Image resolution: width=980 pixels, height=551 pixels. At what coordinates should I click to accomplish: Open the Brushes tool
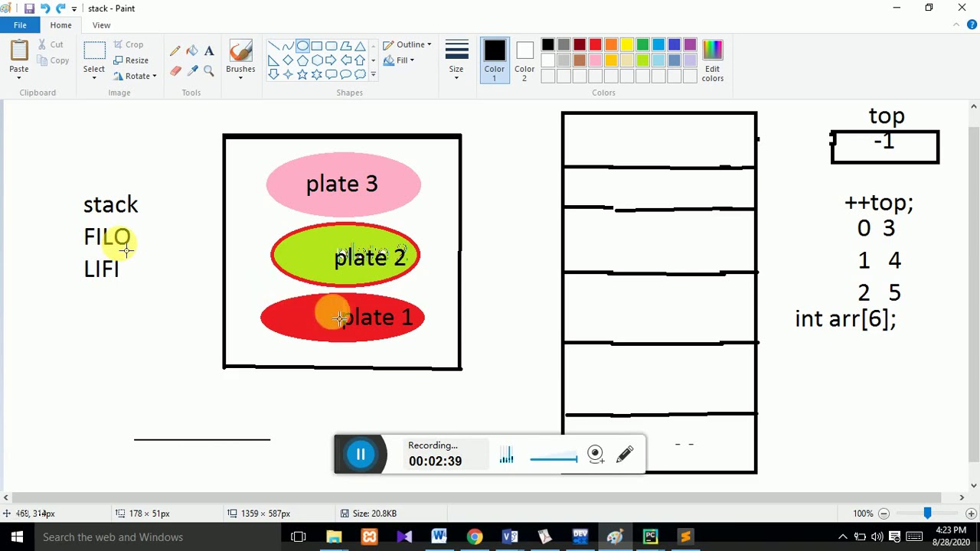click(x=240, y=59)
